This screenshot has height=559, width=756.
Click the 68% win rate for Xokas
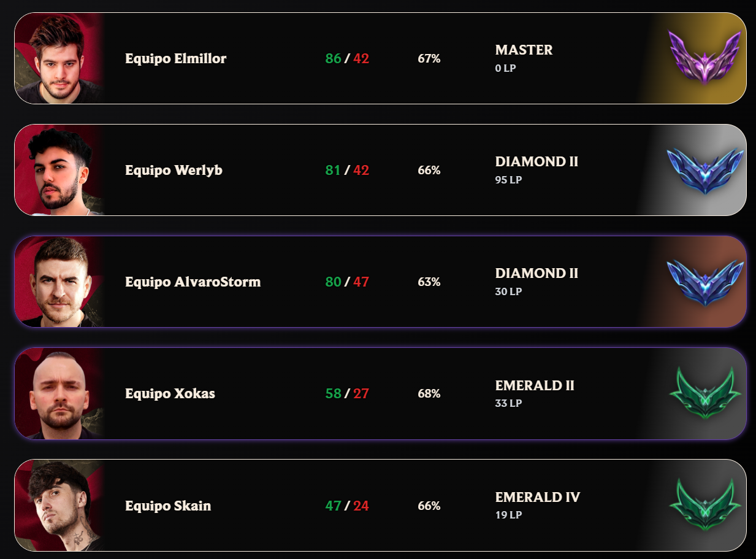429,394
